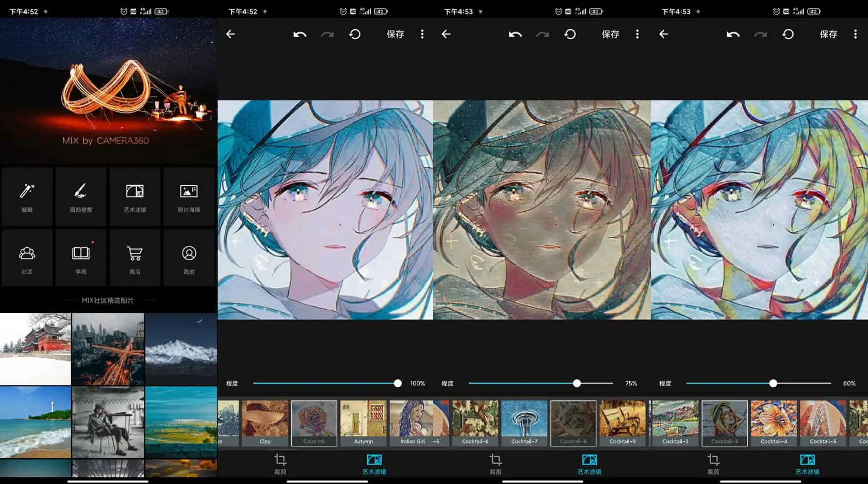The image size is (868, 484).
Task: Open the 社区 community section
Action: click(27, 257)
